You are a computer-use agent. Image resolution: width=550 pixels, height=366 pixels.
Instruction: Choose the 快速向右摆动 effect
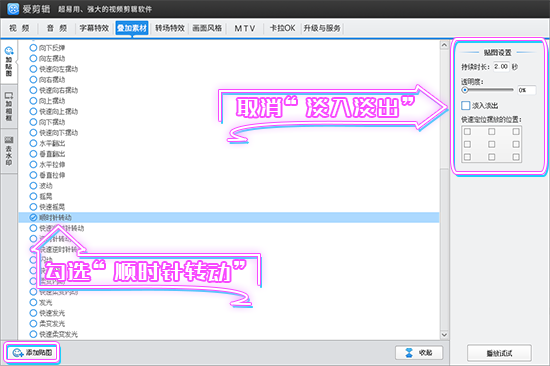pyautogui.click(x=54, y=90)
